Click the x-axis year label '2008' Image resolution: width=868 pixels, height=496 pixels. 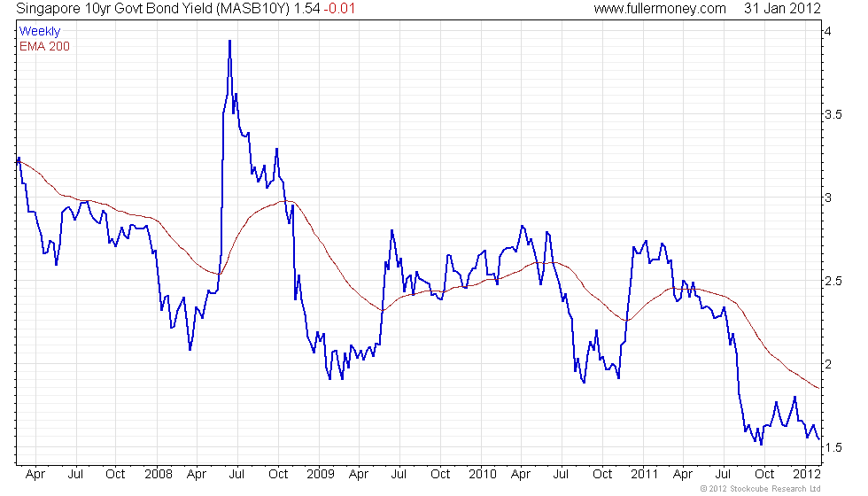pos(159,475)
